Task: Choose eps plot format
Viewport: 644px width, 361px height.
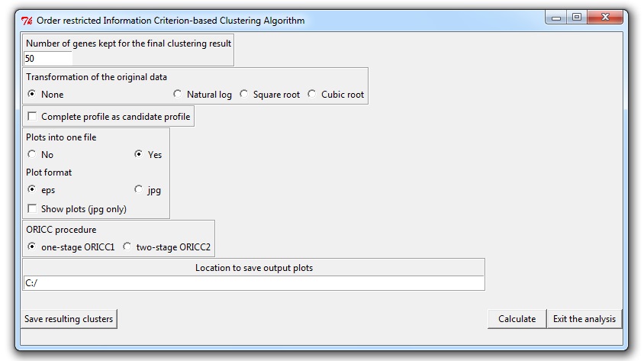Action: 32,189
